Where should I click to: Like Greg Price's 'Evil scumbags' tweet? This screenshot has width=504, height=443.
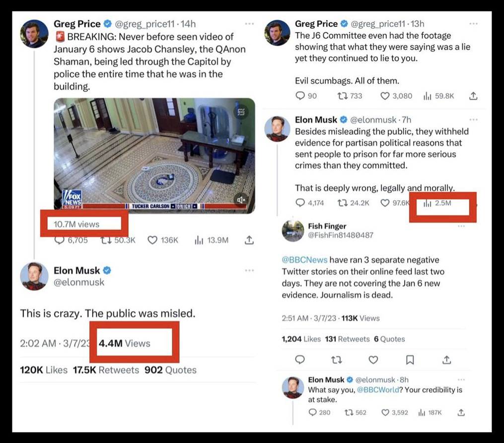tap(385, 96)
